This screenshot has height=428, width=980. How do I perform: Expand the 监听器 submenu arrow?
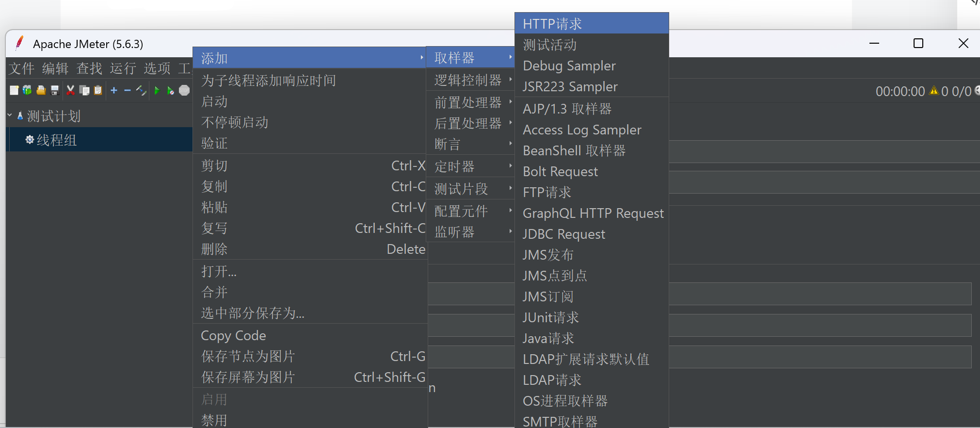[511, 231]
